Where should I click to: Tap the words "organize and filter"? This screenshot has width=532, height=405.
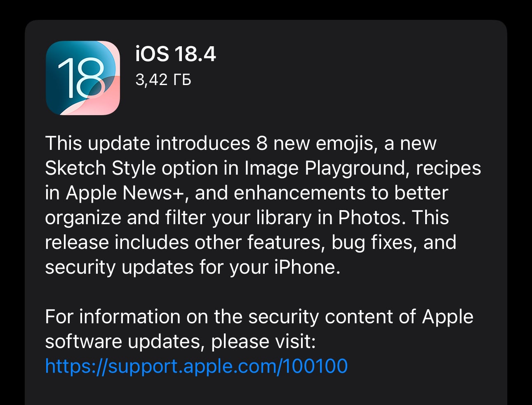125,218
